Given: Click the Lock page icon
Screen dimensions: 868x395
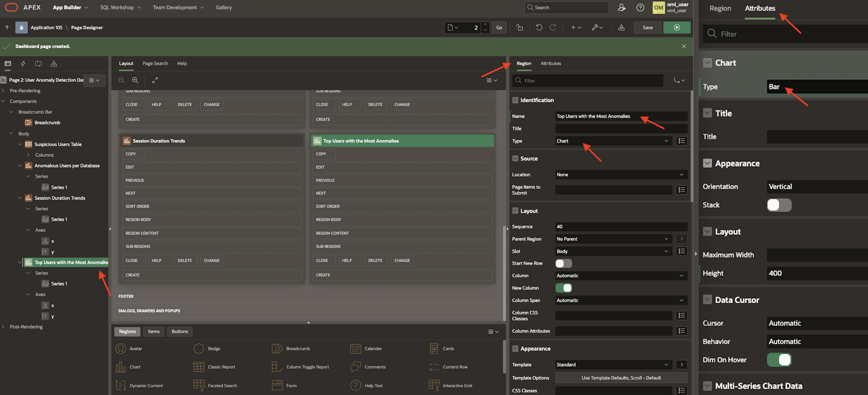Looking at the screenshot, I should coord(519,28).
